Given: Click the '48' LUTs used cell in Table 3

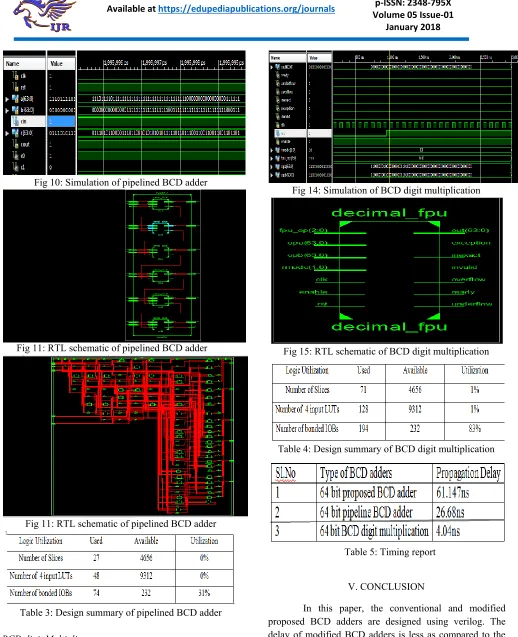Looking at the screenshot, I should (96, 576).
